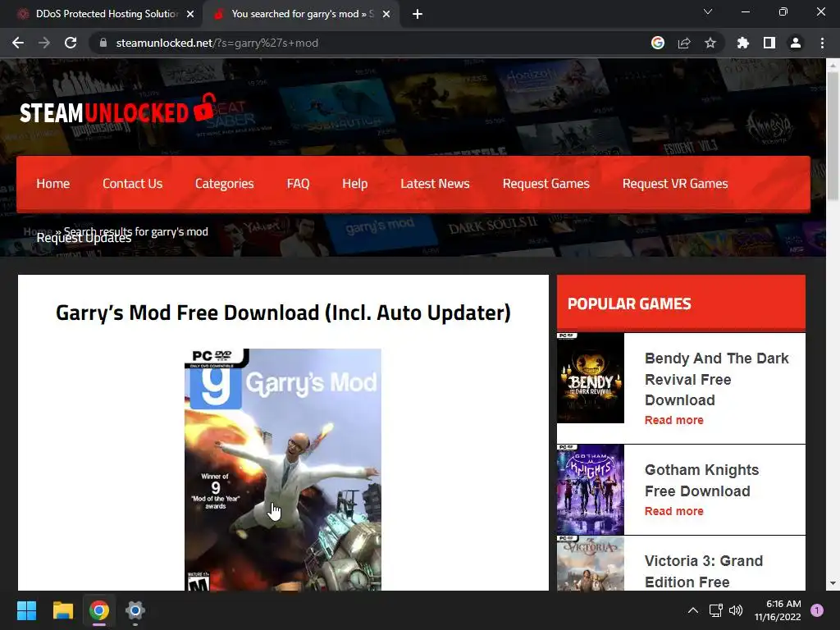Bookmark this page with the star icon

[x=710, y=43]
